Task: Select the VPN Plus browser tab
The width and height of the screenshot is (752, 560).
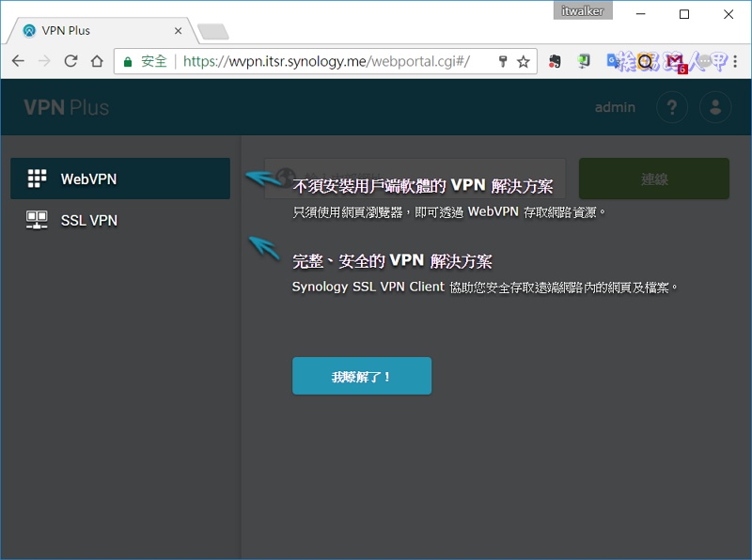Action: coord(102,31)
